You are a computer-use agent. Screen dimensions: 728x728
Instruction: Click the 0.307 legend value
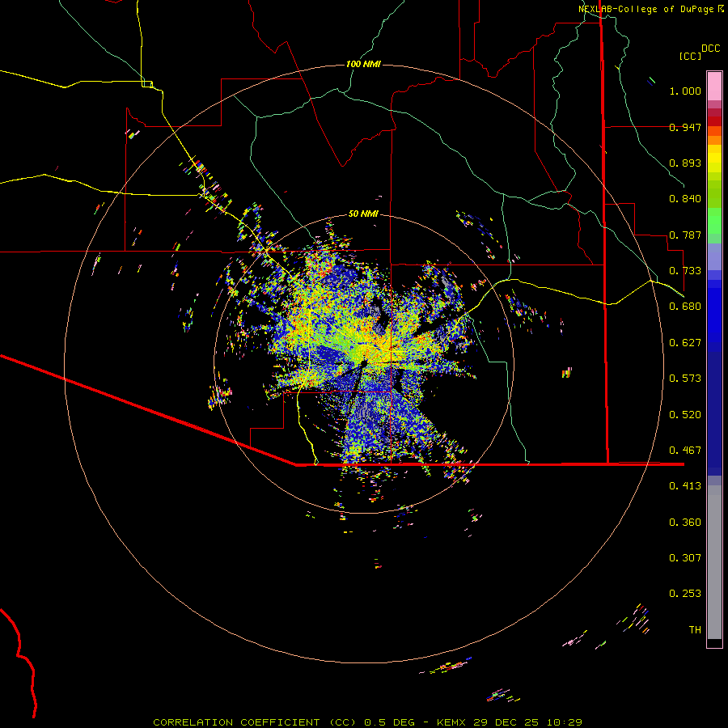(685, 558)
